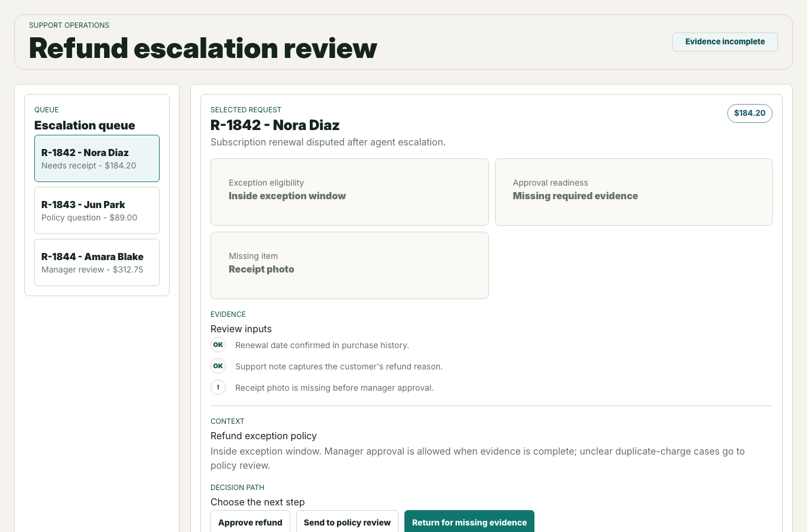Viewport: 807px width, 532px height.
Task: Click the 'Needs receipt - $184.20' subtitle
Action: (89, 166)
